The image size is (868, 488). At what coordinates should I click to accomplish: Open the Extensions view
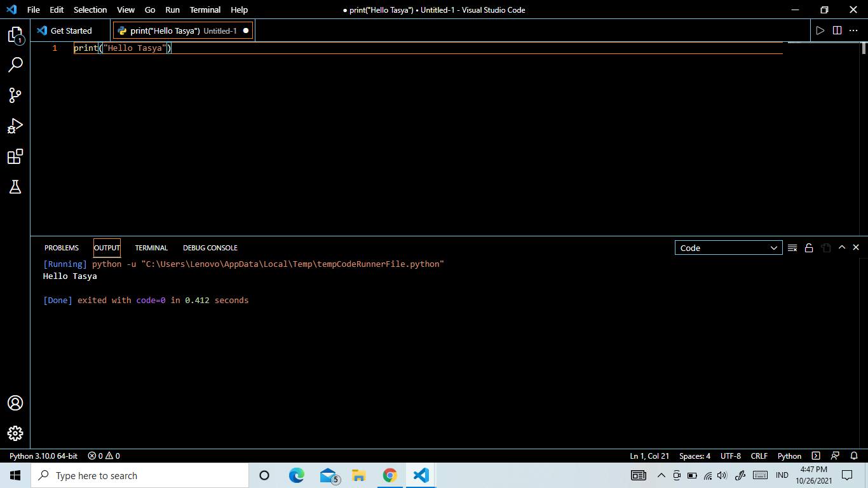(15, 156)
